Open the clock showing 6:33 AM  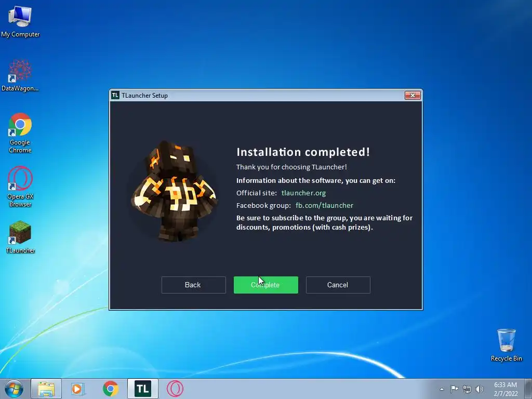coord(506,389)
